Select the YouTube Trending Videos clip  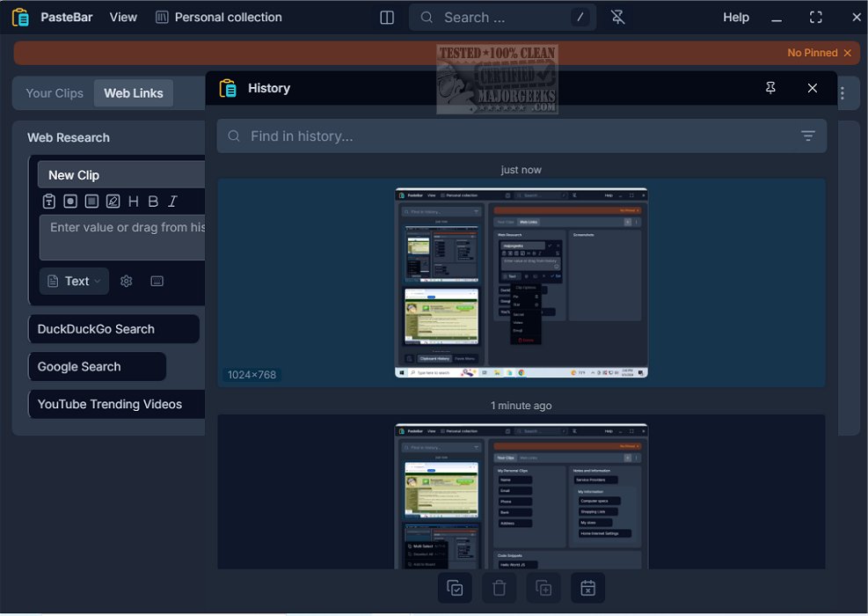point(117,405)
